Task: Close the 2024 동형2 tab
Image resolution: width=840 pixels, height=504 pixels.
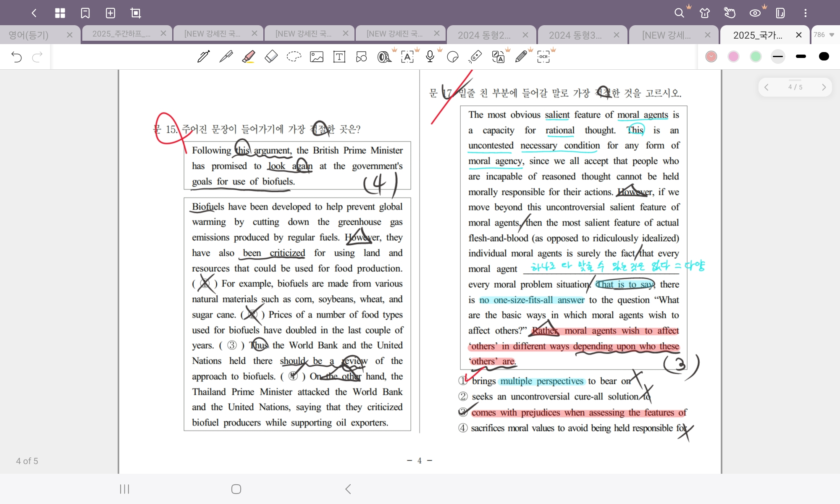Action: 525,35
